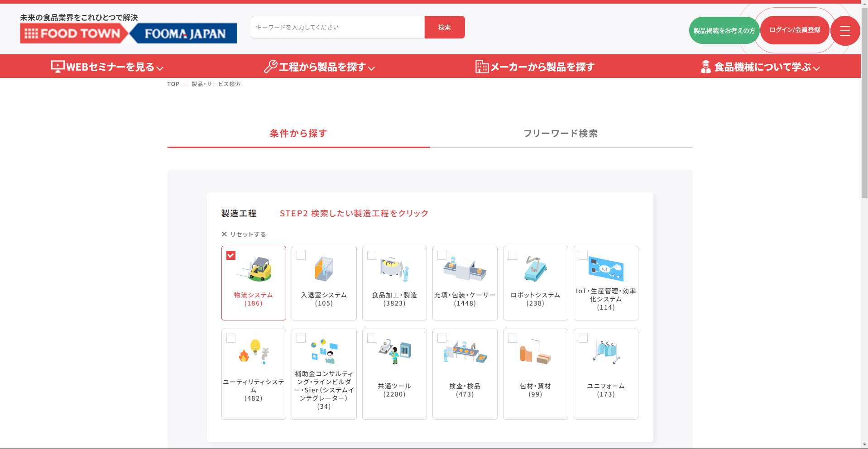The image size is (868, 449).
Task: Click the scrollbar down arrow
Action: (864, 445)
